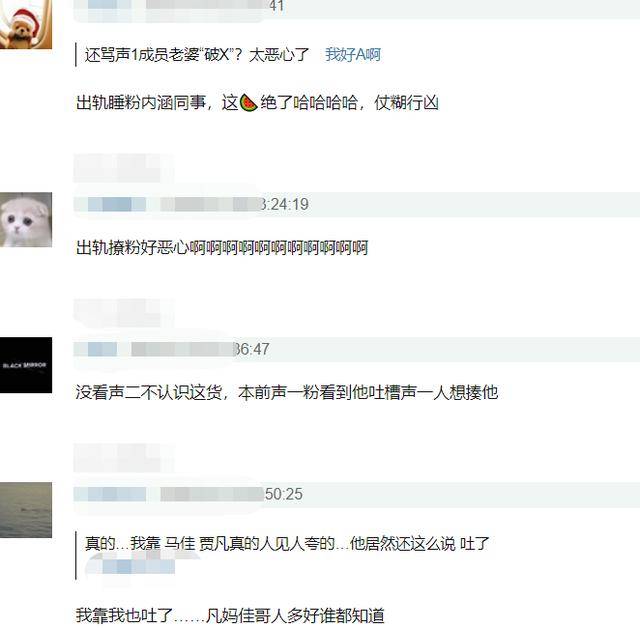This screenshot has width=640, height=628.
Task: Click the blurred username in the 马佳 quote block
Action: (130, 566)
